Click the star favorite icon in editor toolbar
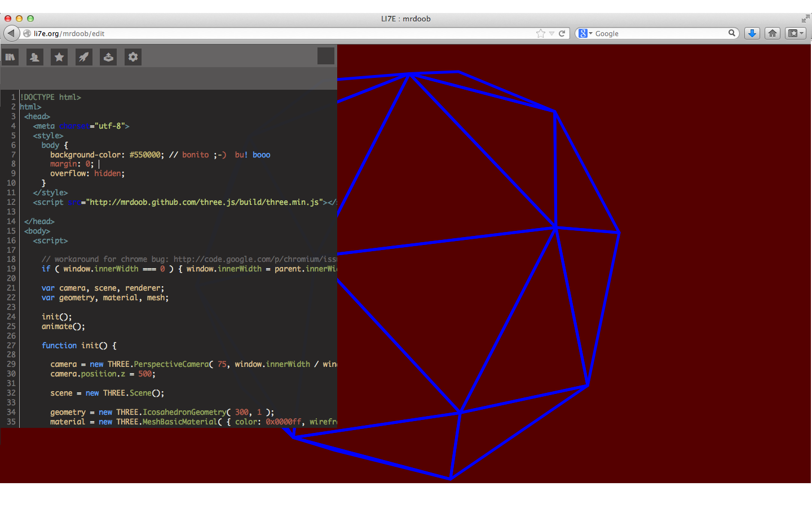 click(x=59, y=57)
